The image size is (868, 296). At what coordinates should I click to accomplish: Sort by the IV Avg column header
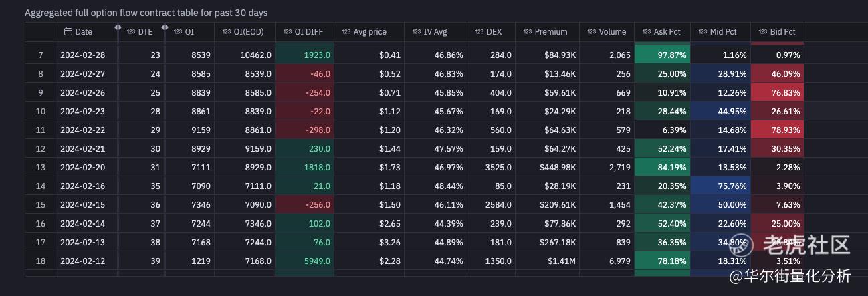click(435, 32)
